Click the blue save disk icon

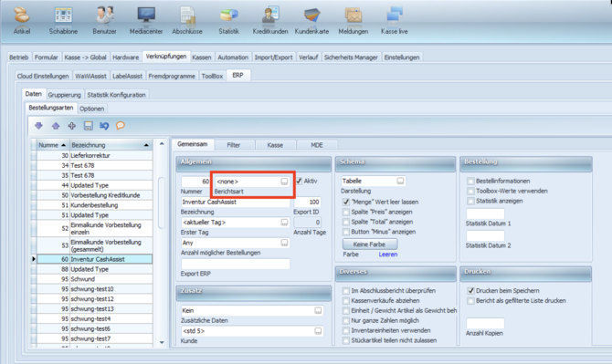pyautogui.click(x=89, y=126)
